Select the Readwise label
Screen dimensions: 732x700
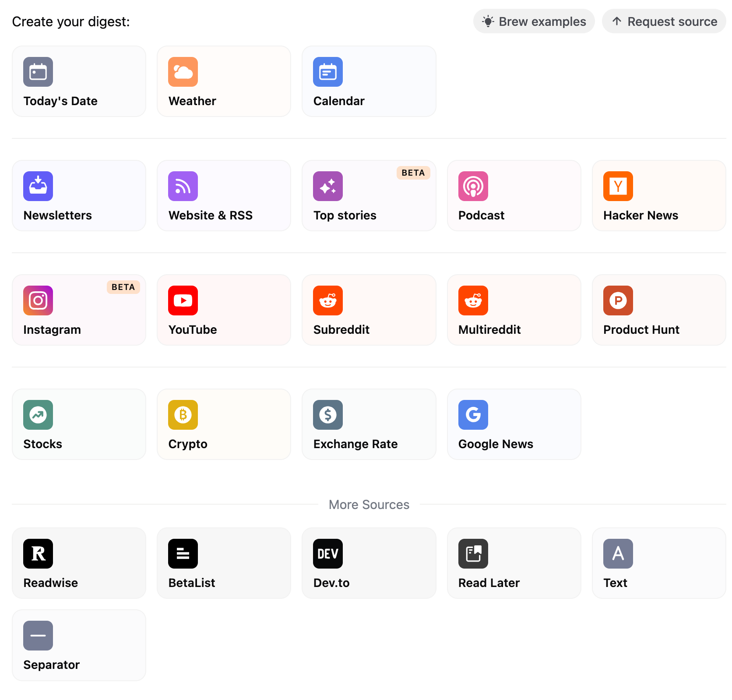(x=51, y=583)
